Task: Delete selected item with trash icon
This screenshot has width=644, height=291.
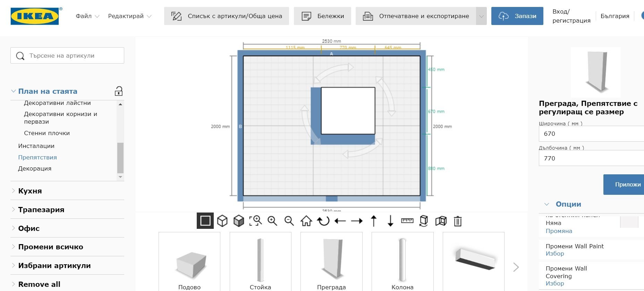Action: click(x=458, y=221)
